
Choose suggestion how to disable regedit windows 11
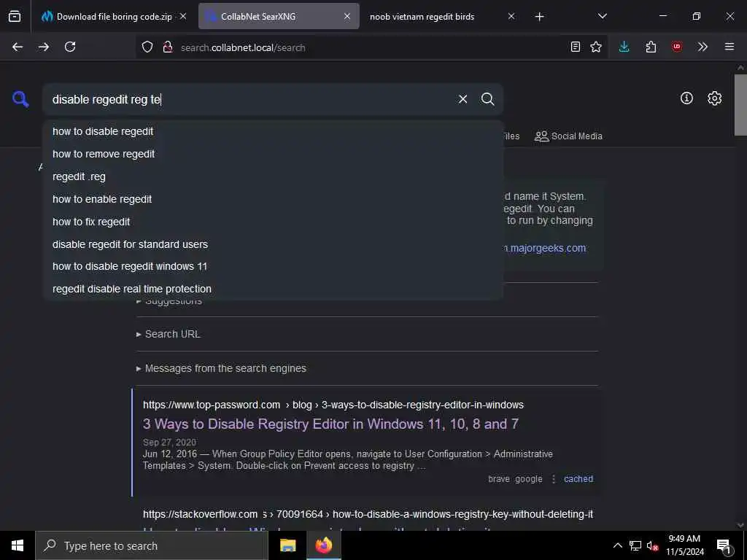[273, 266]
